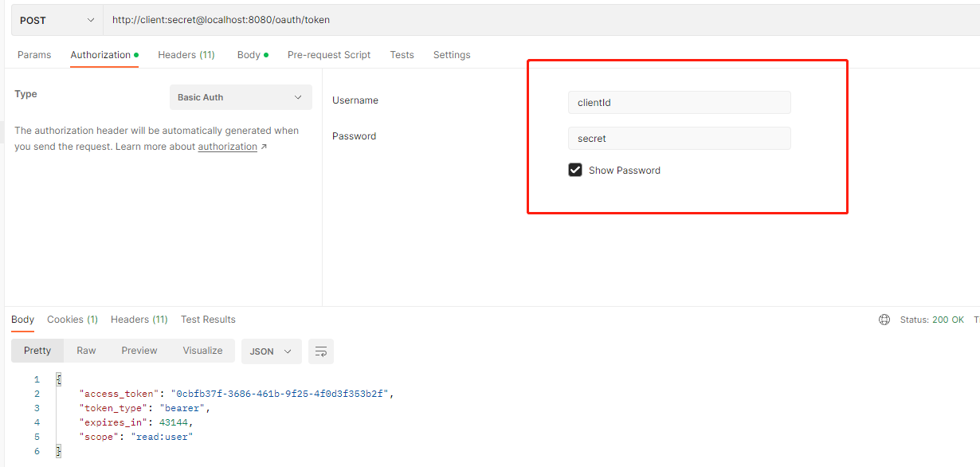Click the "bearer" token_type value

point(182,408)
